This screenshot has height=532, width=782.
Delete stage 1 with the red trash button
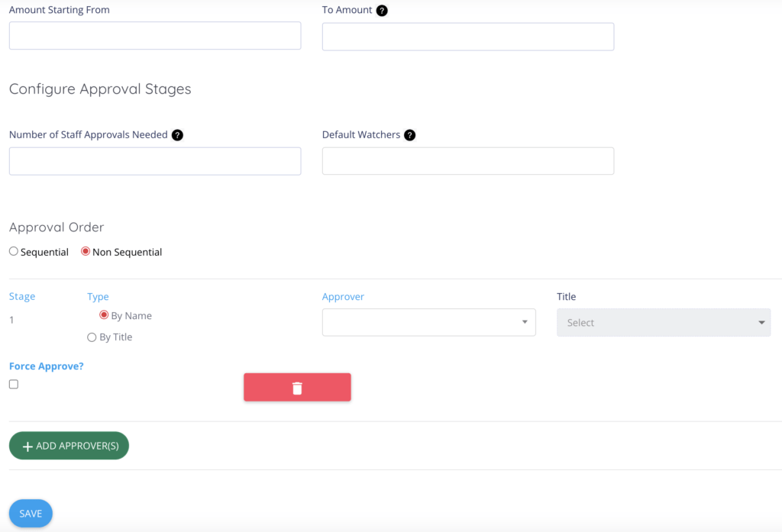pos(297,388)
